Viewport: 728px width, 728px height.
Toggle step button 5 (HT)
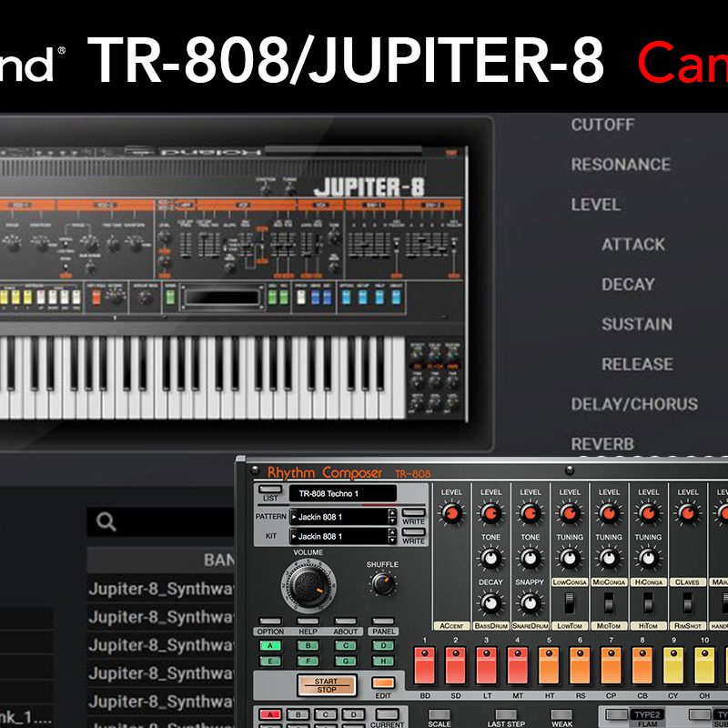coord(549,666)
